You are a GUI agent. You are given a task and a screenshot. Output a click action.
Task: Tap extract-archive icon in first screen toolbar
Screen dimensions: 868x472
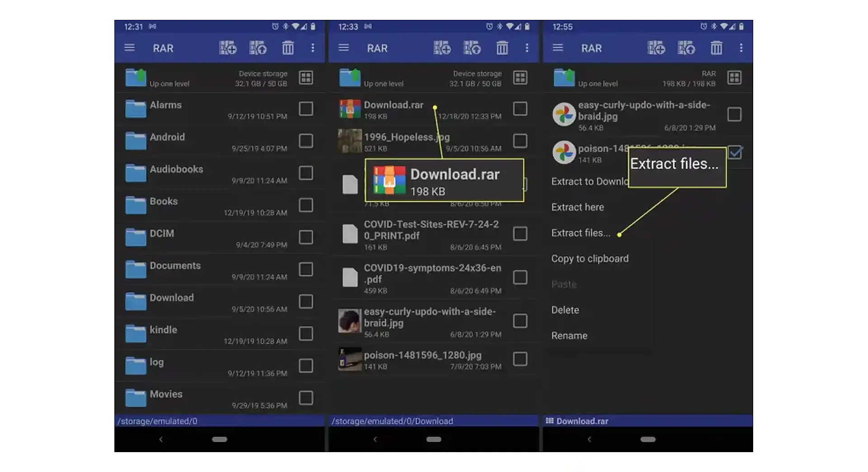[258, 47]
